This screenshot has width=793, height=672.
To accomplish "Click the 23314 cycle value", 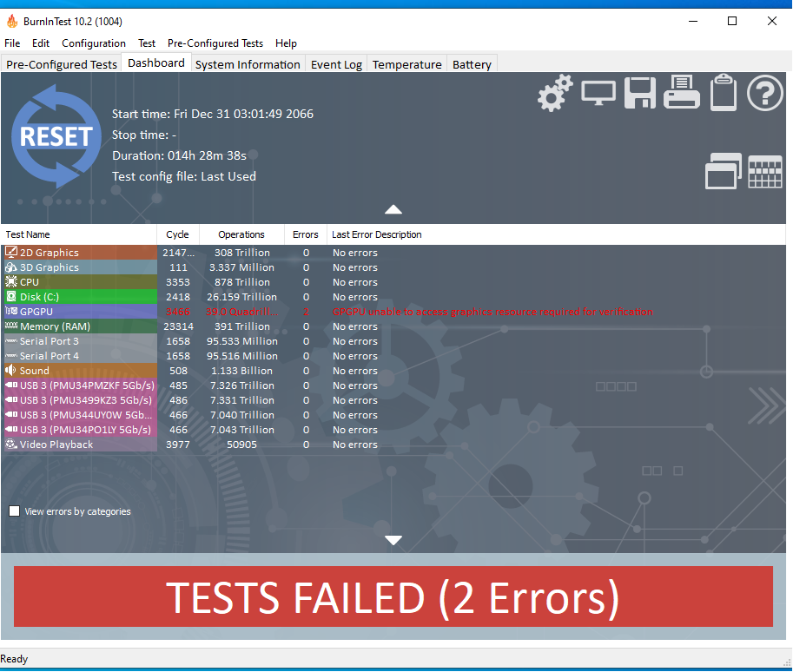I will pyautogui.click(x=179, y=326).
